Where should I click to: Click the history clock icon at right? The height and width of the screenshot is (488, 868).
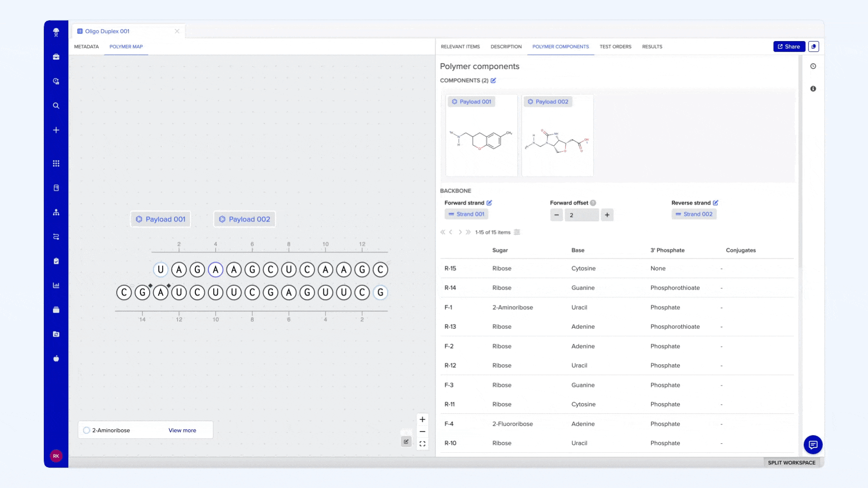(x=813, y=66)
